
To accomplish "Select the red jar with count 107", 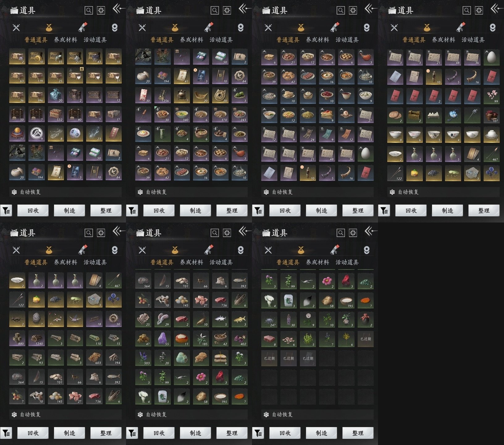I will pyautogui.click(x=491, y=114).
